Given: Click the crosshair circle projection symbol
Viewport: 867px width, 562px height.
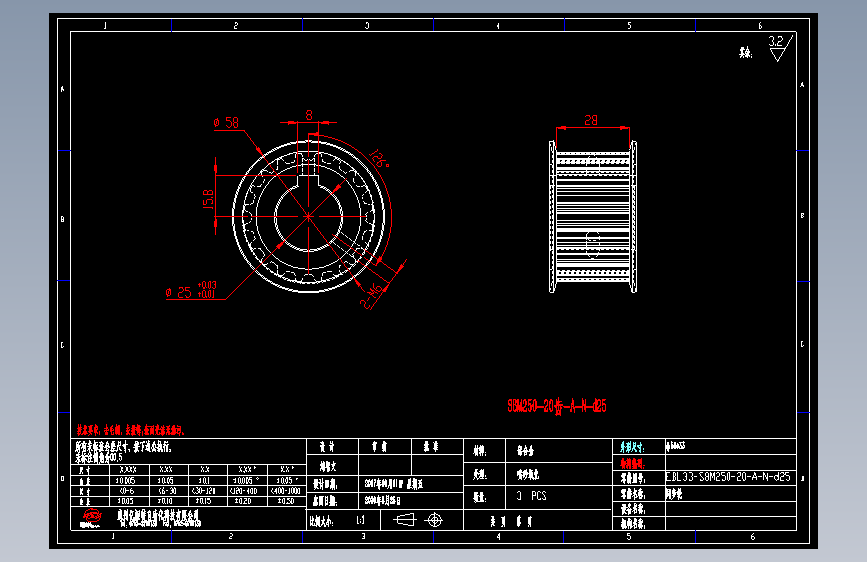Looking at the screenshot, I should pos(435,520).
